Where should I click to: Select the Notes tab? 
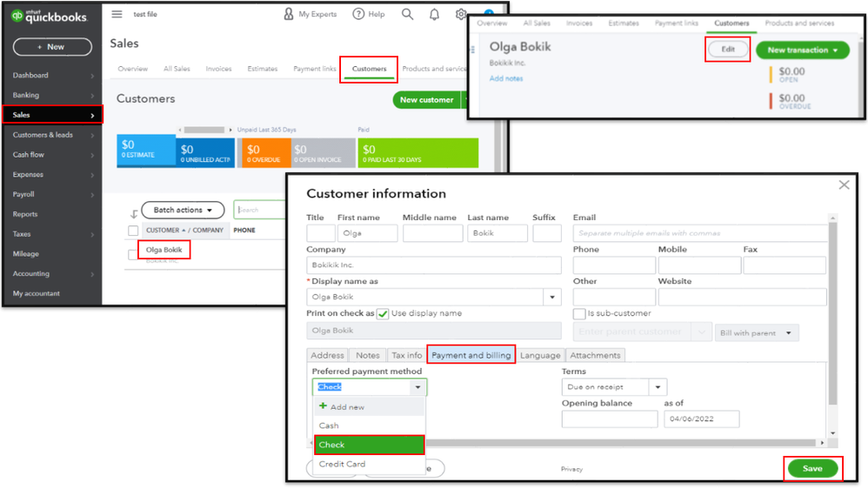click(x=368, y=355)
